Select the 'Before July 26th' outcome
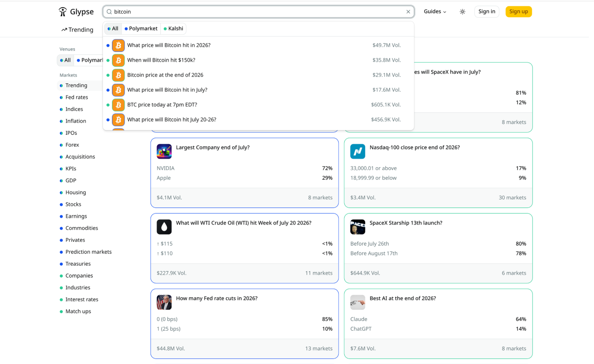The height and width of the screenshot is (364, 594). pyautogui.click(x=438, y=244)
